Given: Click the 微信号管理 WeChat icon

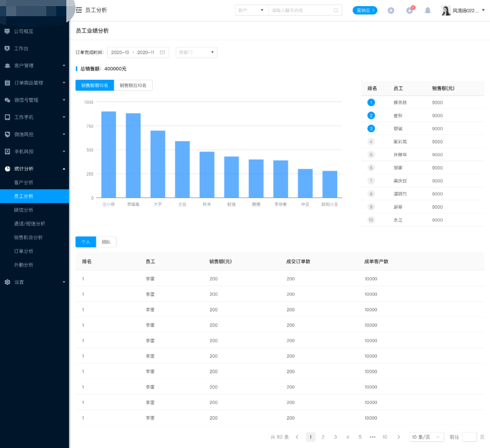Looking at the screenshot, I should [x=7, y=100].
